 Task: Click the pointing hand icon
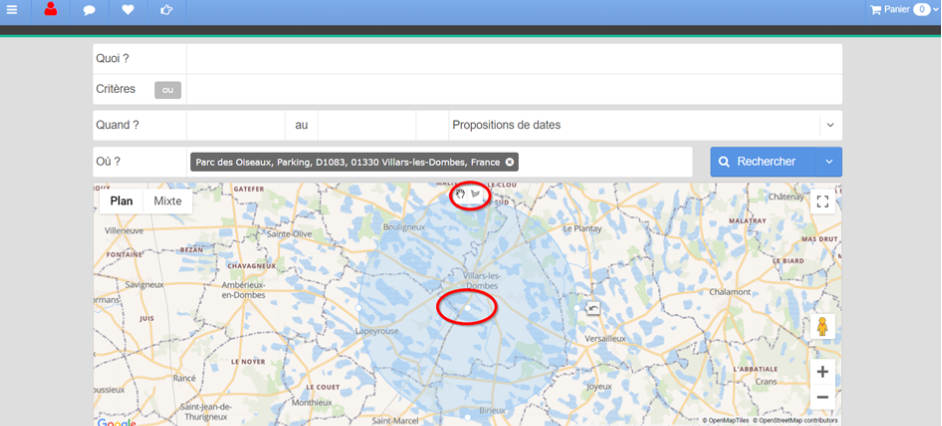coord(166,10)
